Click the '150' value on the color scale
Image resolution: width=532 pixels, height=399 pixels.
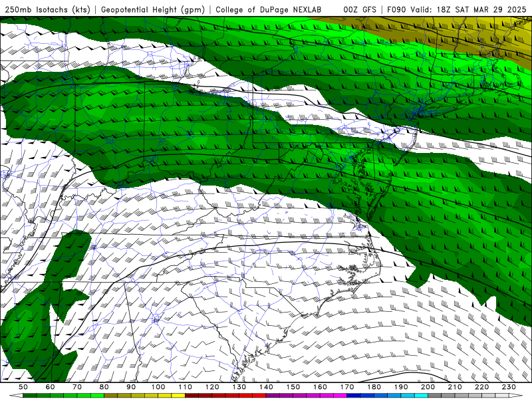click(x=293, y=387)
